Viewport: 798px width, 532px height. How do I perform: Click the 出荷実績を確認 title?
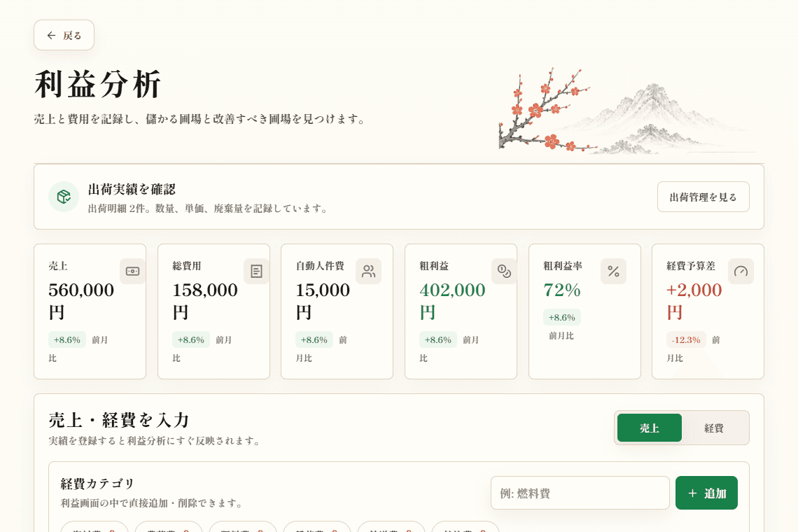click(132, 190)
